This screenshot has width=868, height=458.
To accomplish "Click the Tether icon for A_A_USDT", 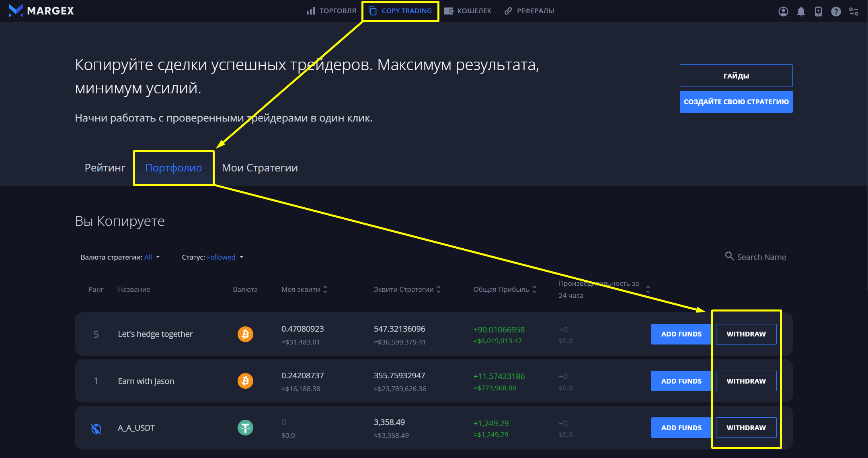I will click(245, 427).
